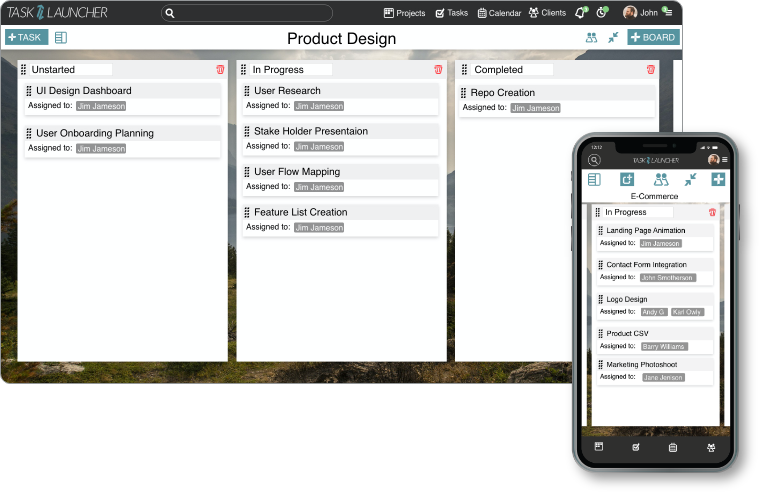Image resolution: width=764 pixels, height=497 pixels.
Task: Open board members icon in desktop header
Action: pos(591,38)
